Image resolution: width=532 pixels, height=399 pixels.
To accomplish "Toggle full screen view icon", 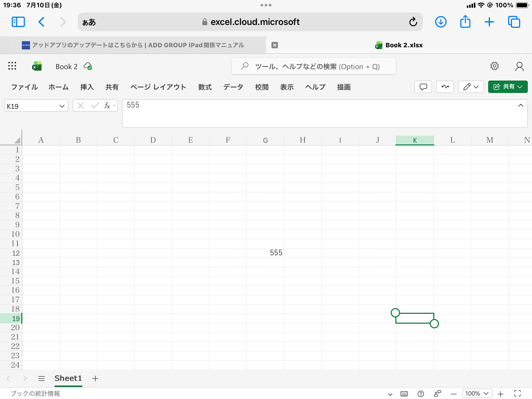I will [517, 394].
